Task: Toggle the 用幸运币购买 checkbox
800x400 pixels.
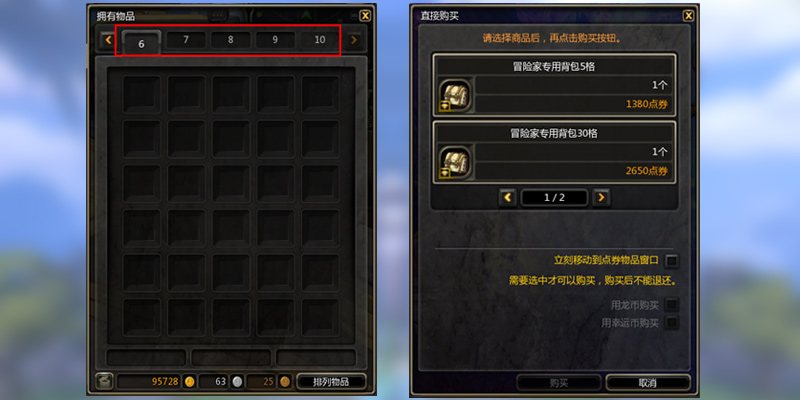Action: point(672,322)
